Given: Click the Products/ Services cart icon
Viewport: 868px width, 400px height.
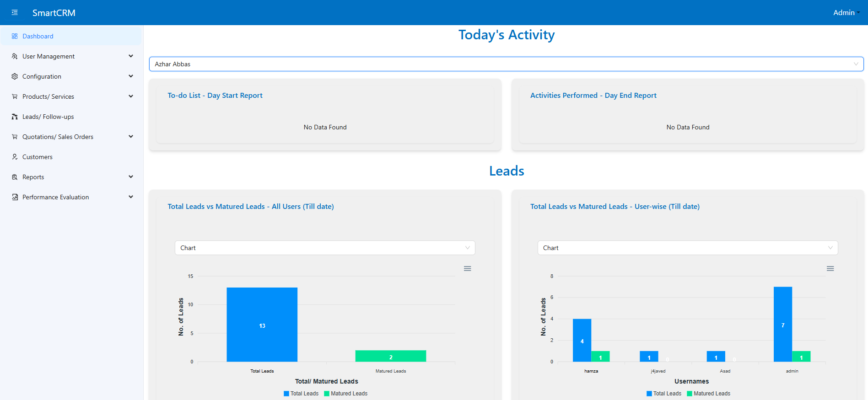Looking at the screenshot, I should pyautogui.click(x=15, y=96).
